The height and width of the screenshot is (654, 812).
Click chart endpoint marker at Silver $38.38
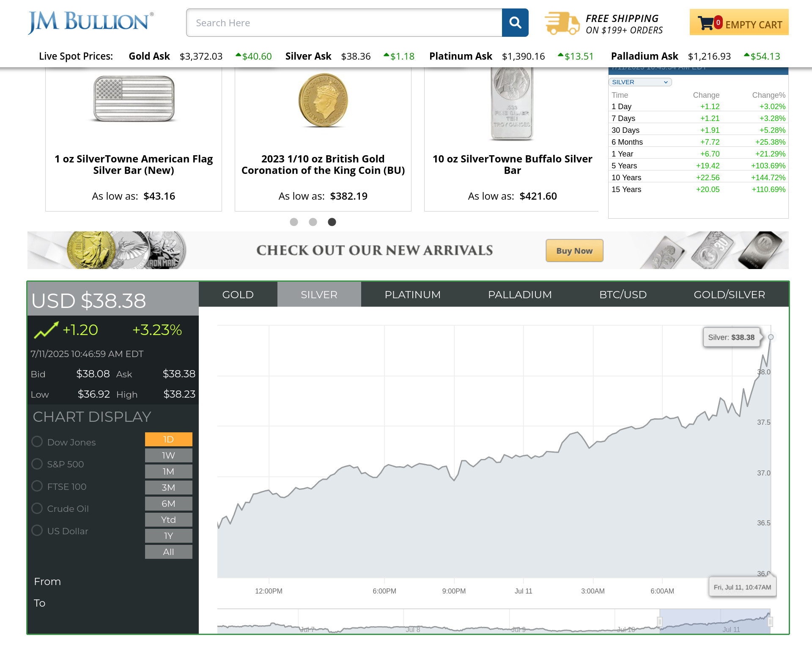click(771, 337)
